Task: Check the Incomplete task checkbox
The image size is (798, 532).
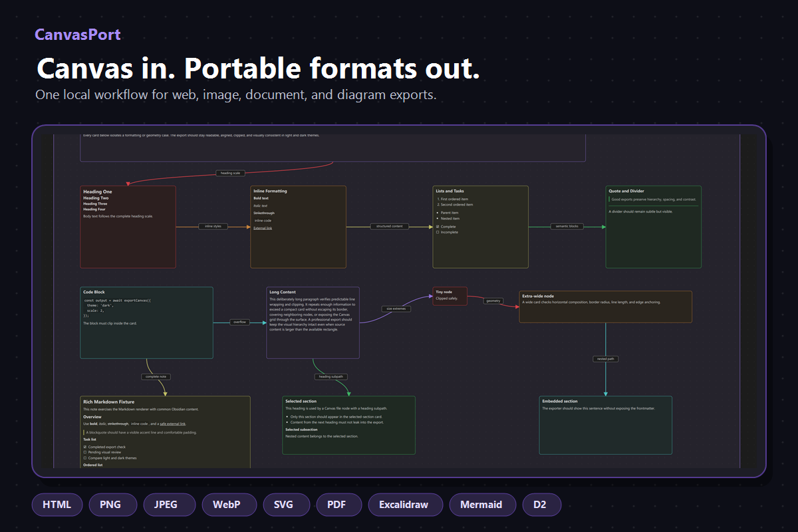Action: click(x=438, y=232)
